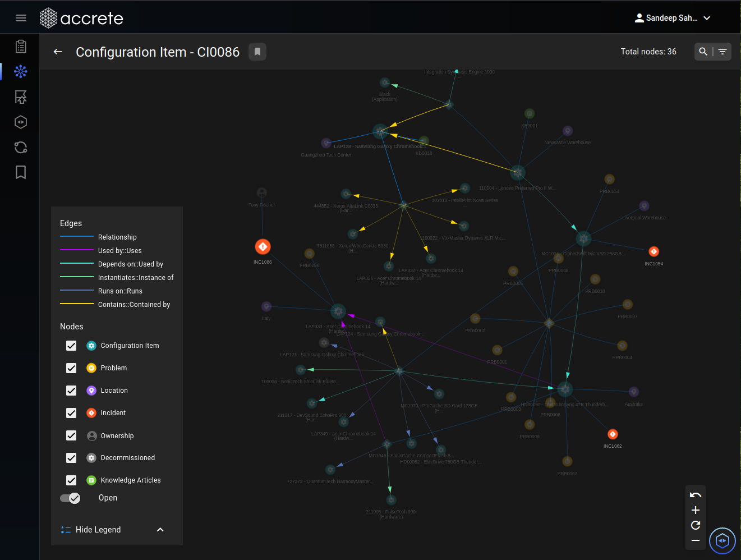Open saved bookmarks from the sidebar
Viewport: 741px width, 560px height.
21,172
